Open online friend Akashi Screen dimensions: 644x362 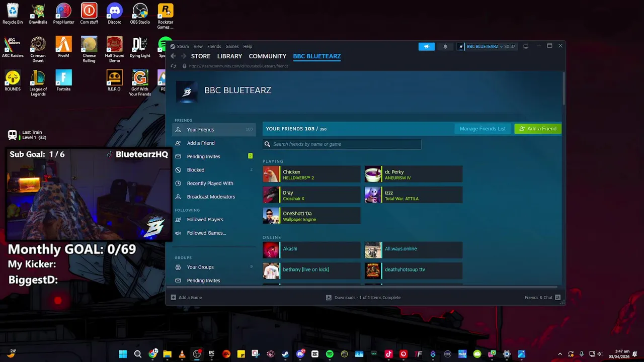(311, 250)
